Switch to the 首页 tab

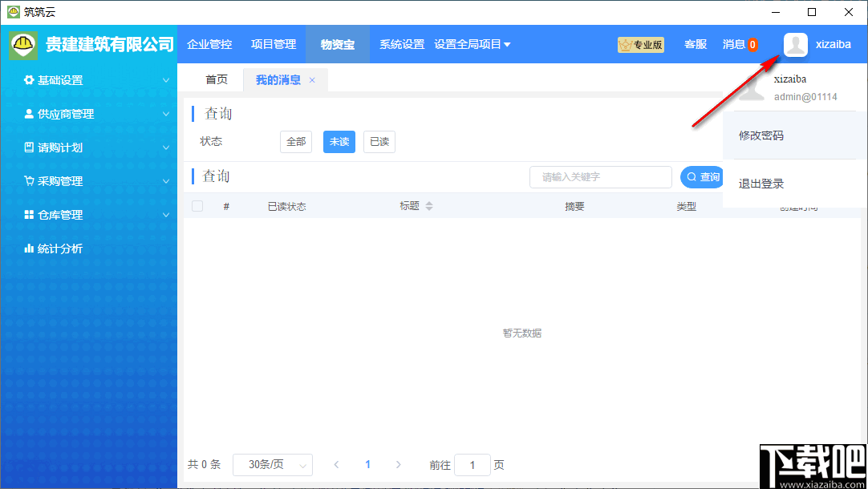tap(217, 79)
